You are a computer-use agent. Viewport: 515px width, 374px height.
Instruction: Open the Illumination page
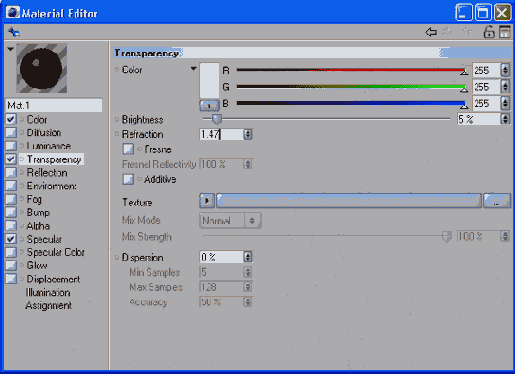(x=48, y=292)
